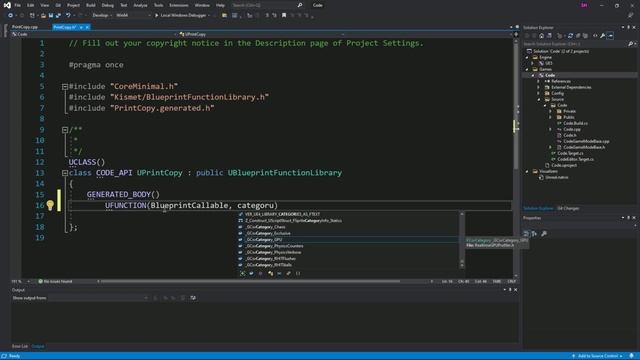Click the IntelliSense list scrollbar
This screenshot has width=640, height=360.
(462, 240)
